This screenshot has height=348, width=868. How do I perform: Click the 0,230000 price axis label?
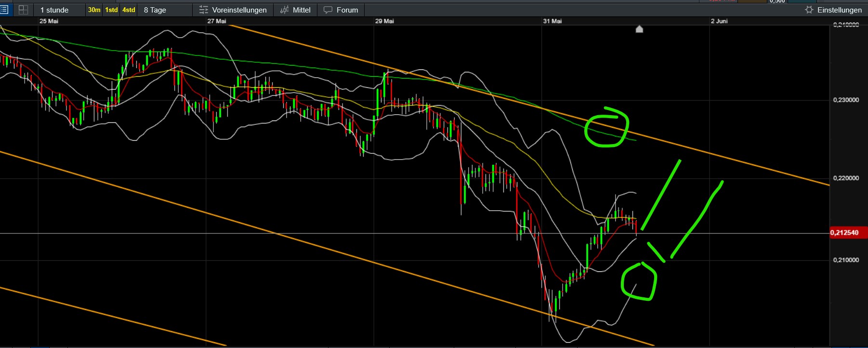tap(846, 100)
